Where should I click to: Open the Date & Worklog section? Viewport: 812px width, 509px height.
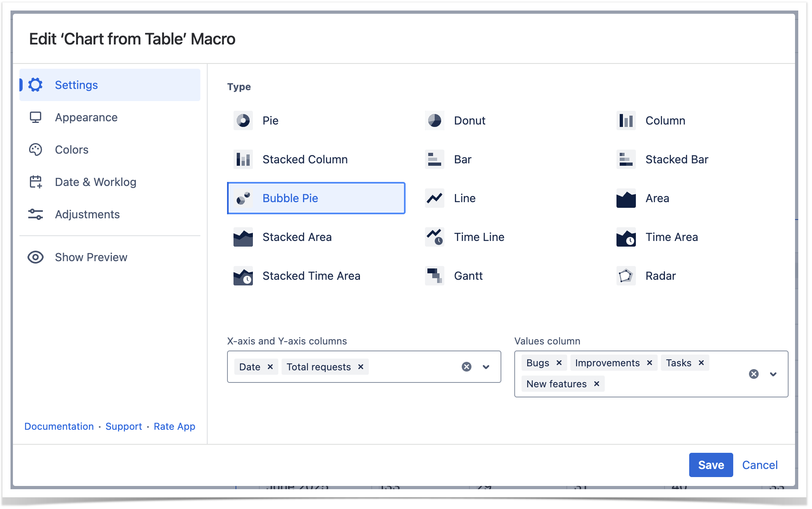point(95,182)
